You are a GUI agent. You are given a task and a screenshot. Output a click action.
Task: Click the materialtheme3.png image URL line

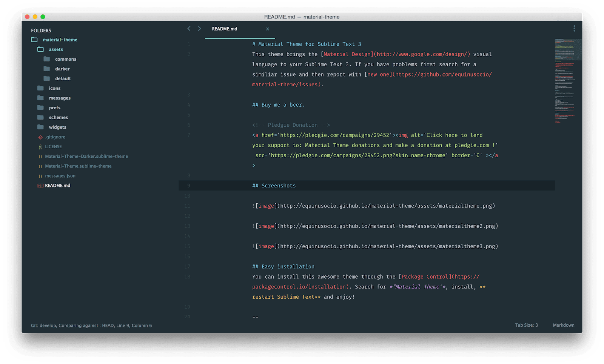click(x=375, y=246)
